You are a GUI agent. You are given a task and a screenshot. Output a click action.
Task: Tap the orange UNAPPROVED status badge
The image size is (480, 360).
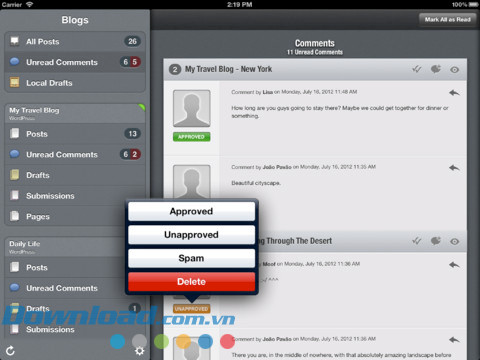[x=192, y=309]
